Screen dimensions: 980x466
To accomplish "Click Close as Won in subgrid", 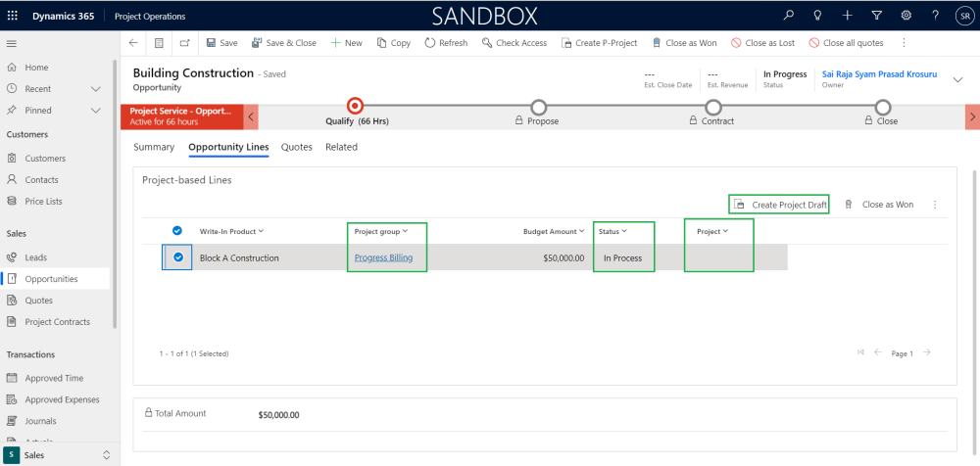I will tap(879, 205).
